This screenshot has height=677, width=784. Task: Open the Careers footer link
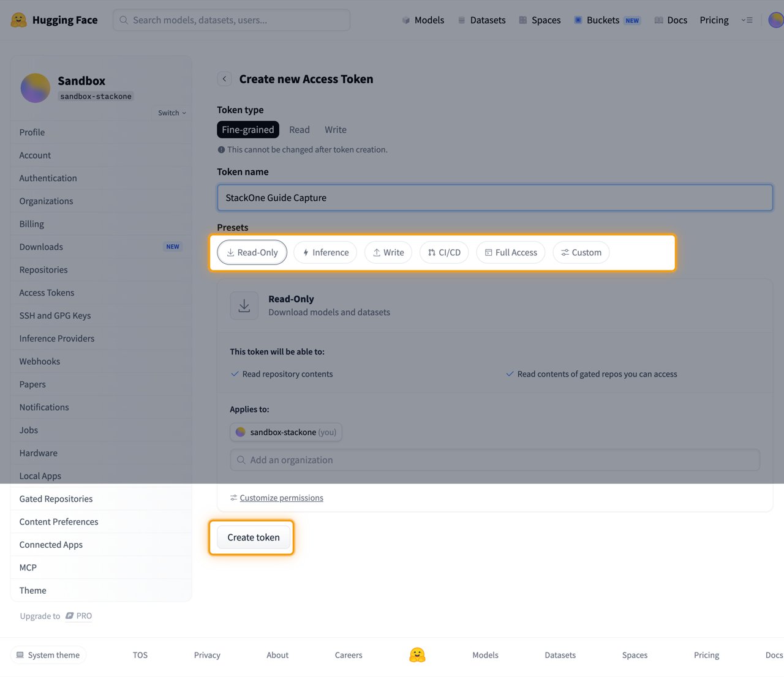(x=349, y=655)
